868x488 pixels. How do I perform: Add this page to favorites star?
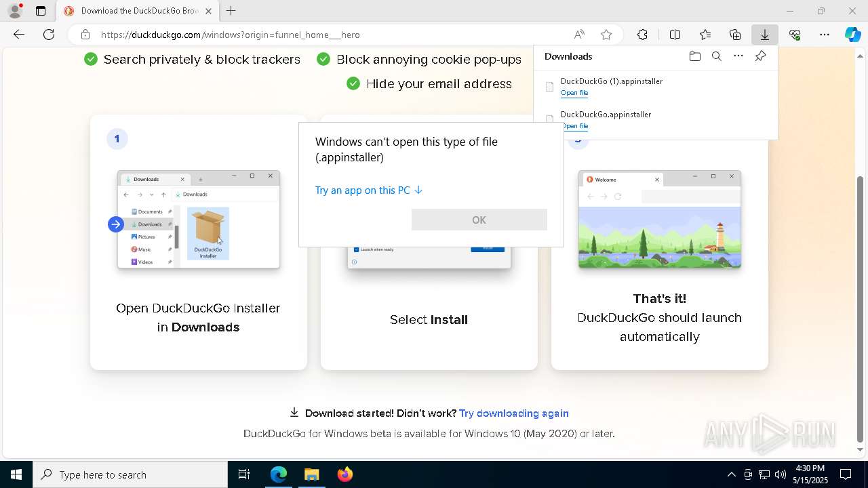[x=606, y=35]
